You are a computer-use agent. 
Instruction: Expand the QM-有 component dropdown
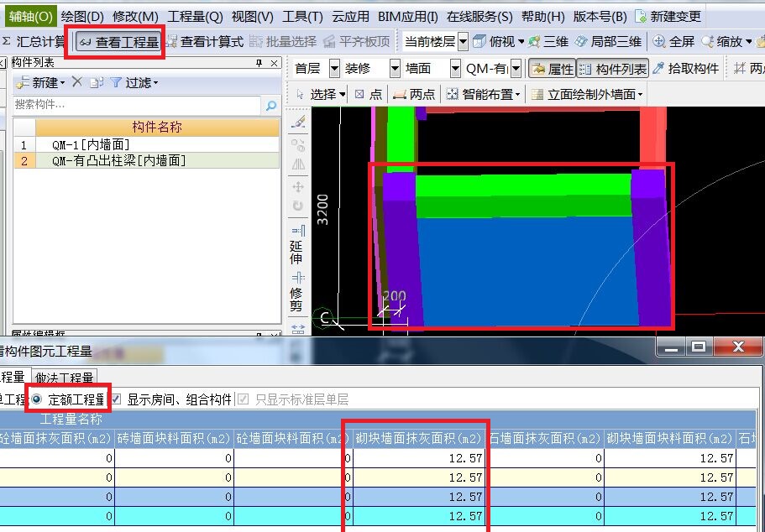pos(516,69)
